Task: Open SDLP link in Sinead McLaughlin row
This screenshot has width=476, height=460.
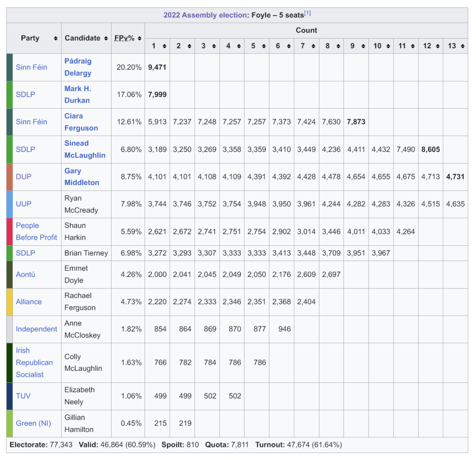Action: 26,150
